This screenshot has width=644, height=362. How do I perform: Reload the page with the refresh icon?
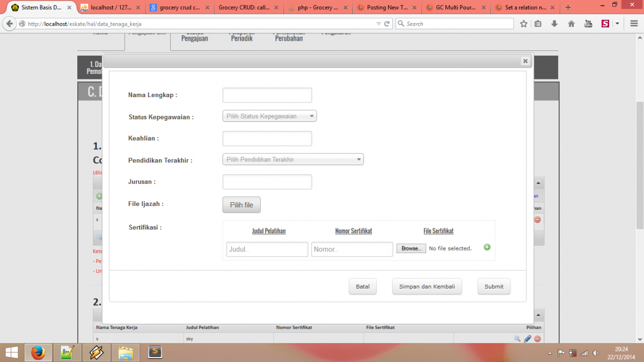coord(387,24)
